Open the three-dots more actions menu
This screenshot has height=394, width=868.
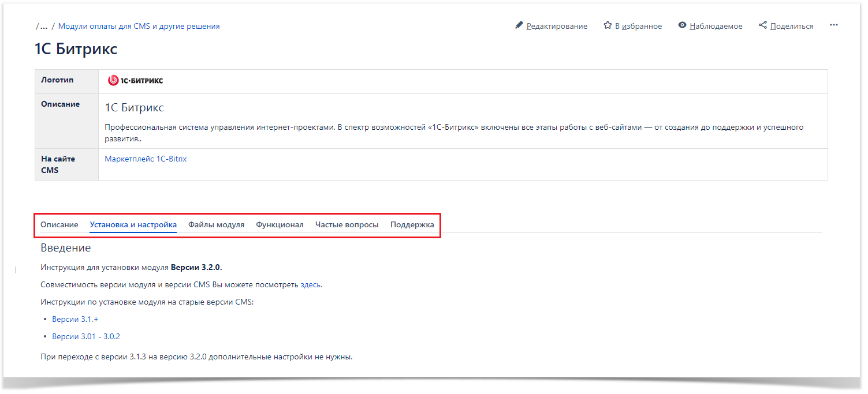click(x=833, y=25)
